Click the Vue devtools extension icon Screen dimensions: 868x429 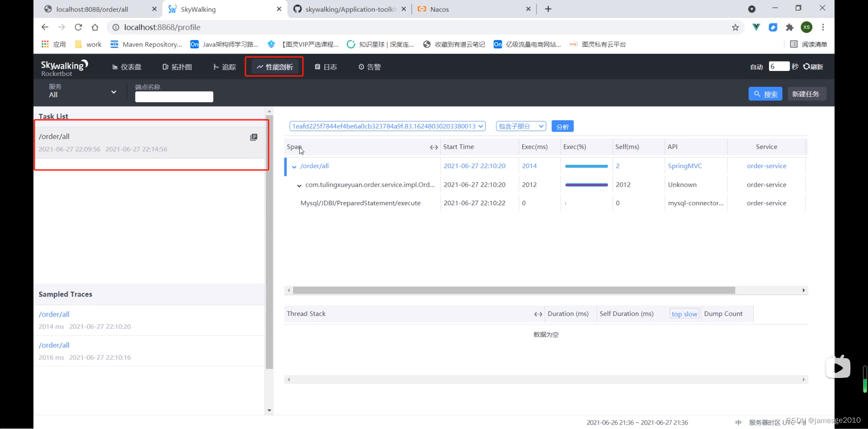[x=756, y=27]
